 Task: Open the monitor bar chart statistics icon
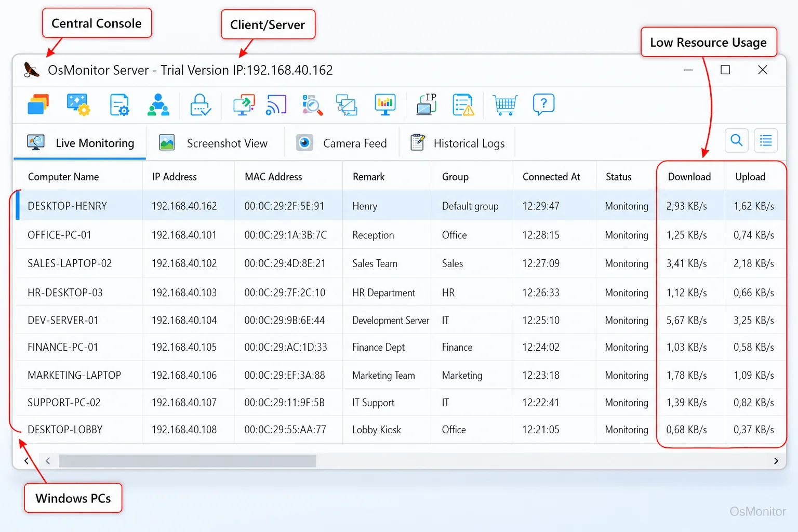tap(385, 104)
